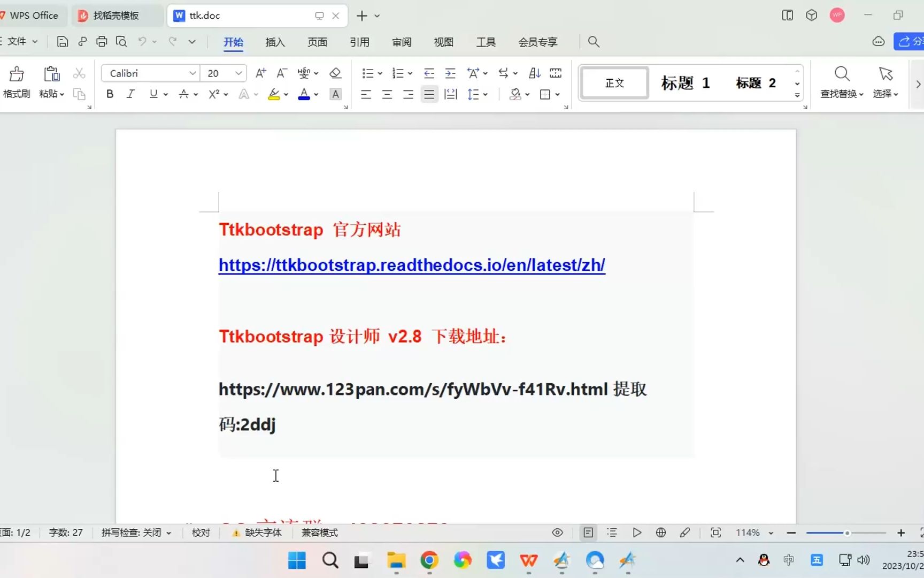The width and height of the screenshot is (924, 578).
Task: Click the Print icon
Action: (102, 42)
